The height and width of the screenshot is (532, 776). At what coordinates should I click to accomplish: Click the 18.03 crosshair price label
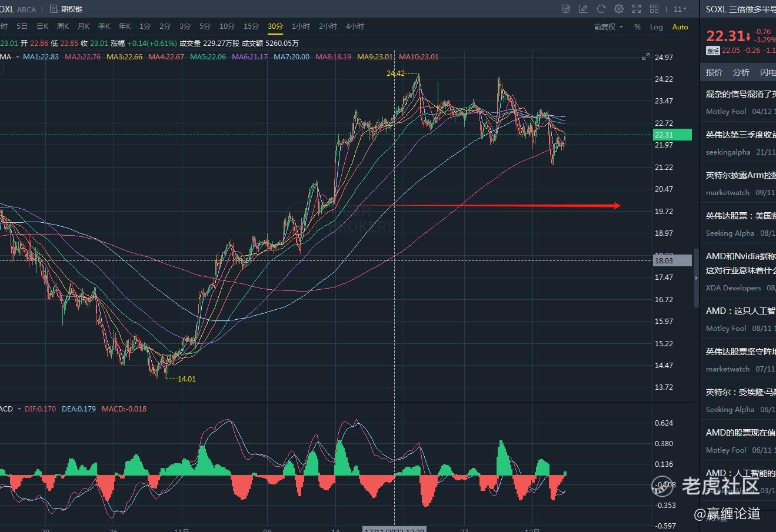click(x=672, y=260)
